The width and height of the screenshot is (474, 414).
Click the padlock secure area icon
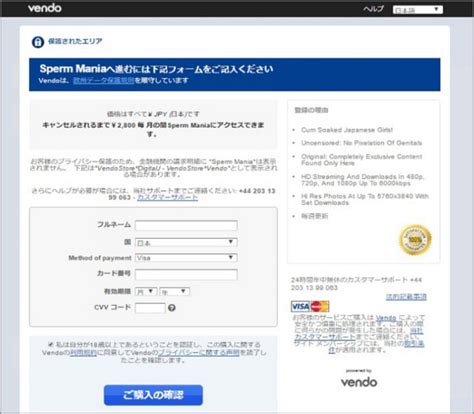coord(38,42)
